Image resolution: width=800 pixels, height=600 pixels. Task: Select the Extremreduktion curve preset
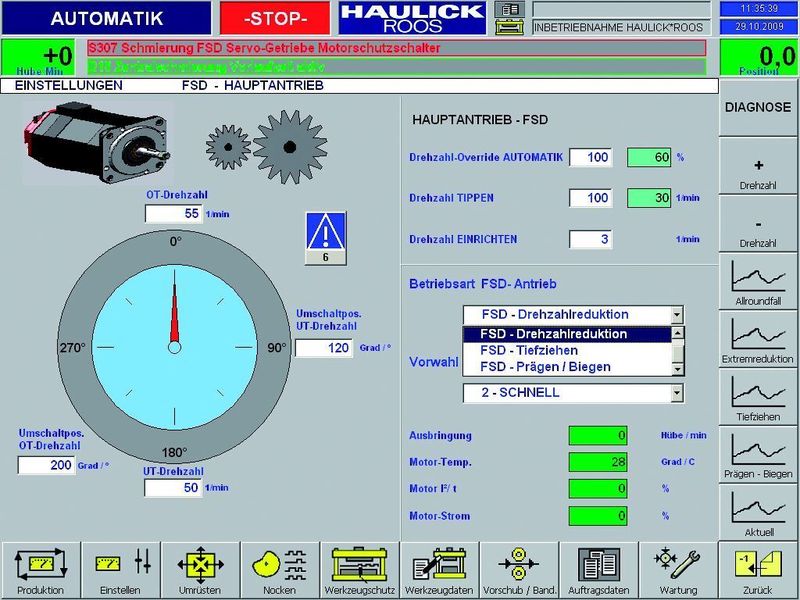(758, 339)
